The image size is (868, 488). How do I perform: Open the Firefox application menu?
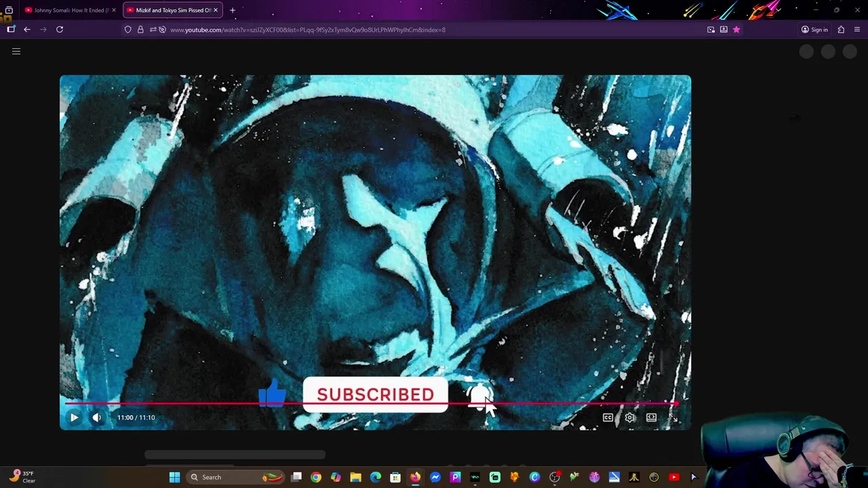click(857, 30)
